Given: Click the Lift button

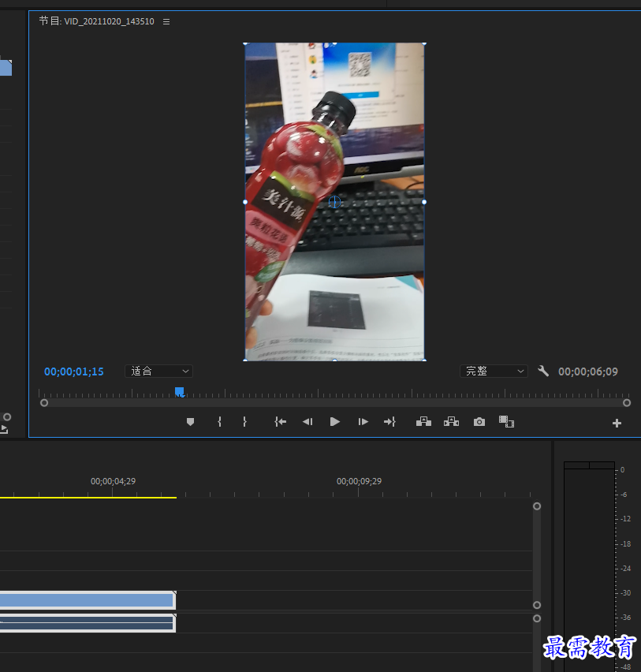Looking at the screenshot, I should [423, 422].
